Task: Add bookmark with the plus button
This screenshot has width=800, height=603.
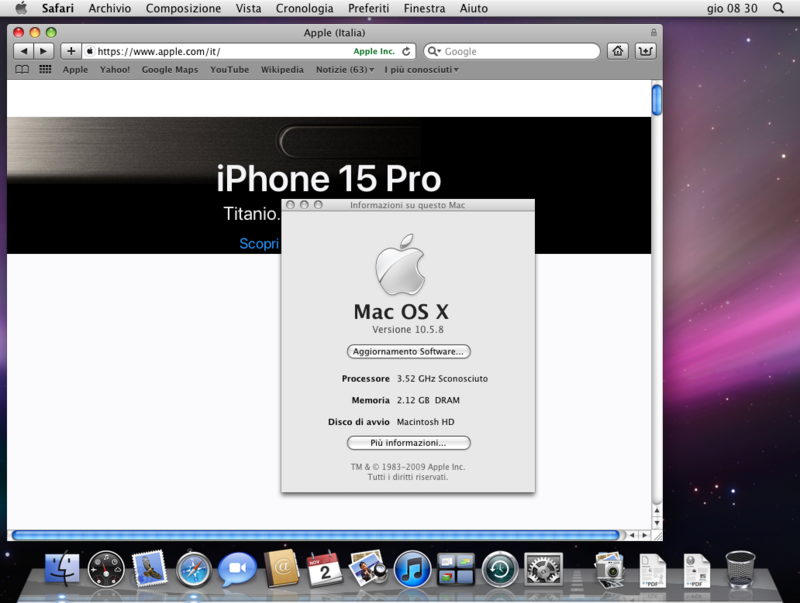Action: (71, 51)
